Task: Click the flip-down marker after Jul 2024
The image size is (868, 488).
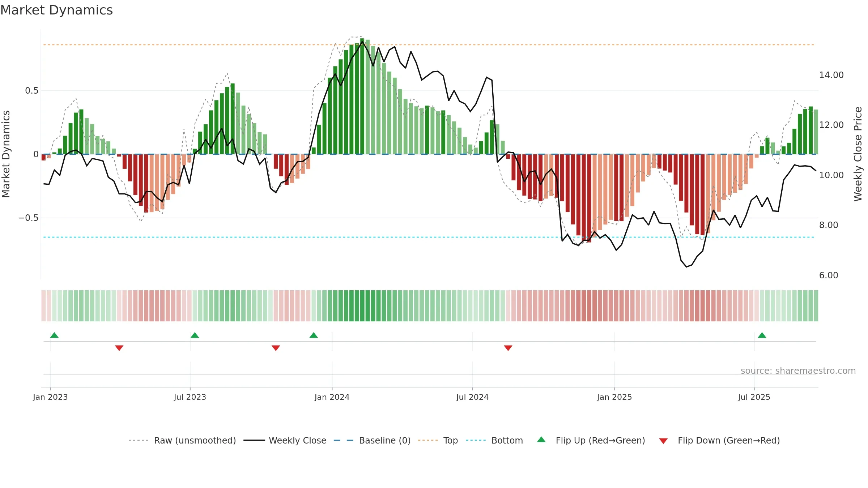Action: click(508, 348)
